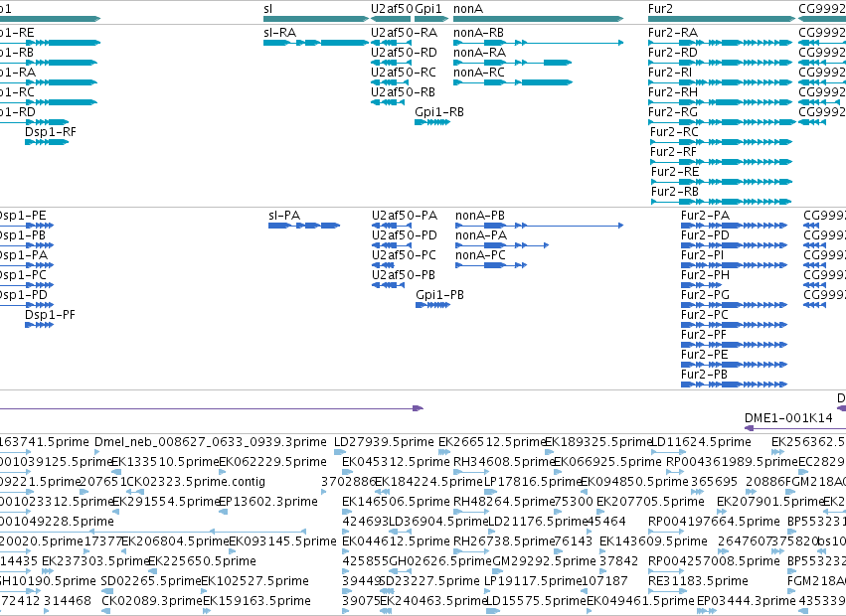Click the DME1-001K14 clone label
Image resolution: width=846 pixels, height=616 pixels.
(788, 418)
